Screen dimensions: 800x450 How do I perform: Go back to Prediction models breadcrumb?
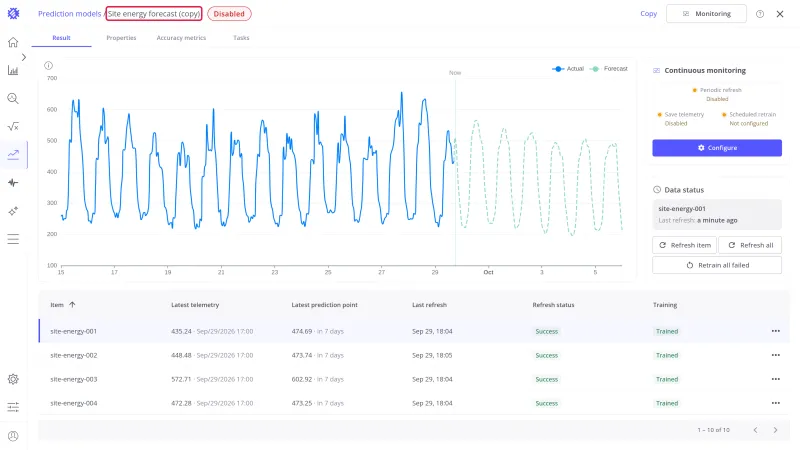[x=69, y=14]
